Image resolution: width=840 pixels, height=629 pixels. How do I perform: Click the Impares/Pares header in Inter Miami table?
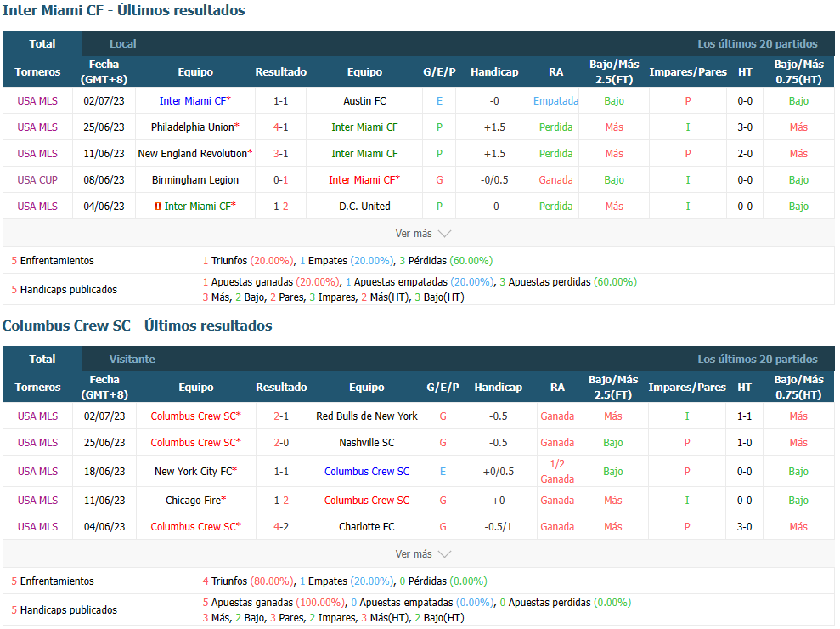pos(688,72)
